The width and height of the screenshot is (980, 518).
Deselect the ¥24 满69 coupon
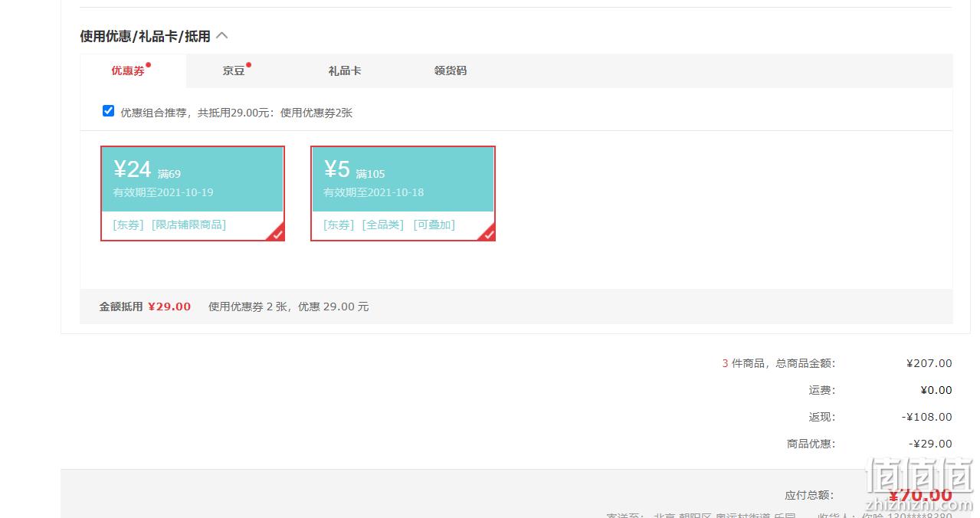(192, 193)
